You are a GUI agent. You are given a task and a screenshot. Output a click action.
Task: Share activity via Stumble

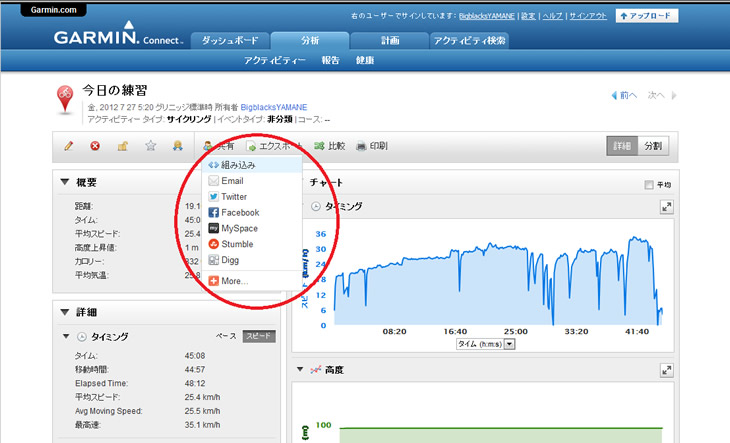[252, 244]
